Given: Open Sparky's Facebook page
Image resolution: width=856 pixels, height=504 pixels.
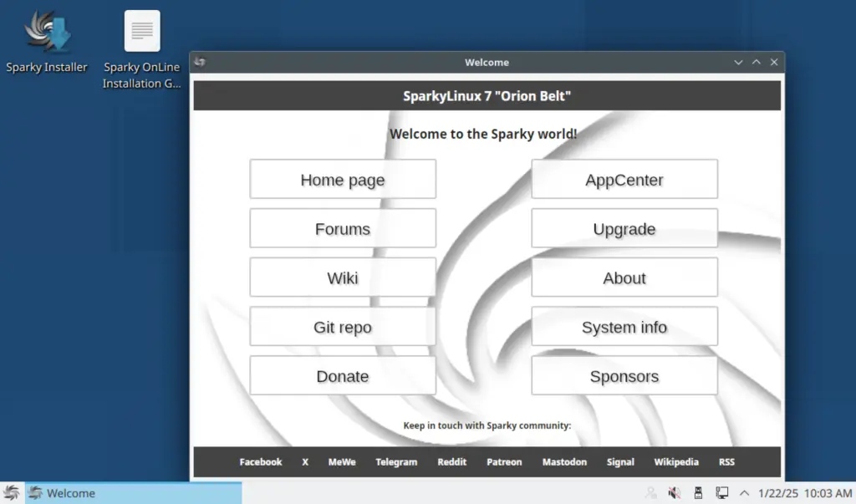Looking at the screenshot, I should pyautogui.click(x=260, y=461).
